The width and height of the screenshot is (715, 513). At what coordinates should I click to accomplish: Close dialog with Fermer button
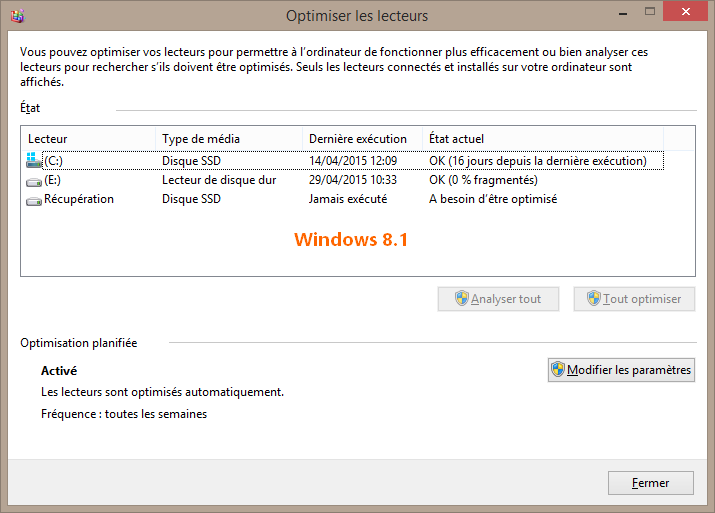click(651, 483)
